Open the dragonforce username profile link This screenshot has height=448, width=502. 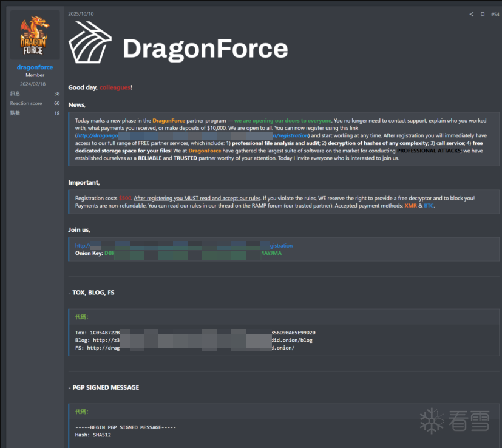pyautogui.click(x=35, y=67)
